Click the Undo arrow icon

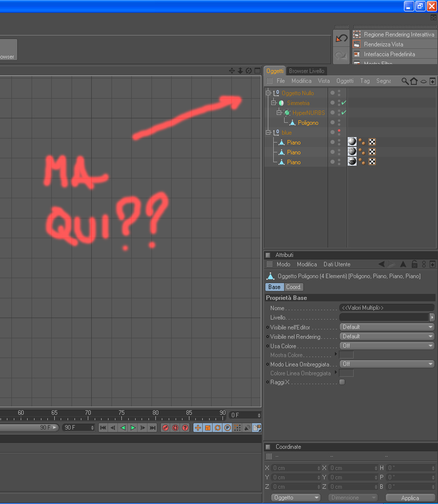click(x=341, y=38)
